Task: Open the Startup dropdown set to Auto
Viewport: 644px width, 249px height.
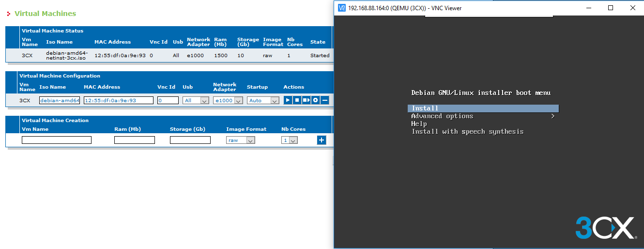Action: [x=263, y=100]
